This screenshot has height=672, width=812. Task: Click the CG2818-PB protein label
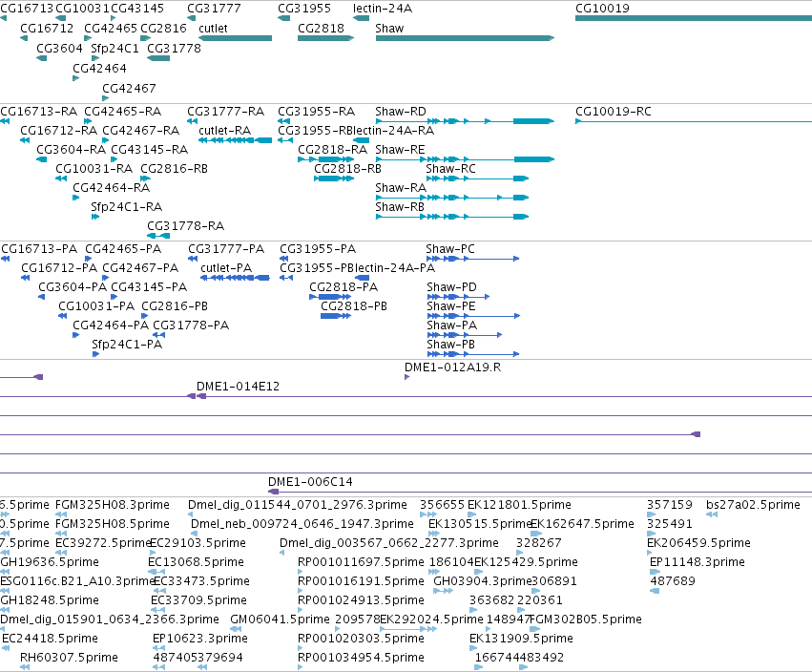354,306
